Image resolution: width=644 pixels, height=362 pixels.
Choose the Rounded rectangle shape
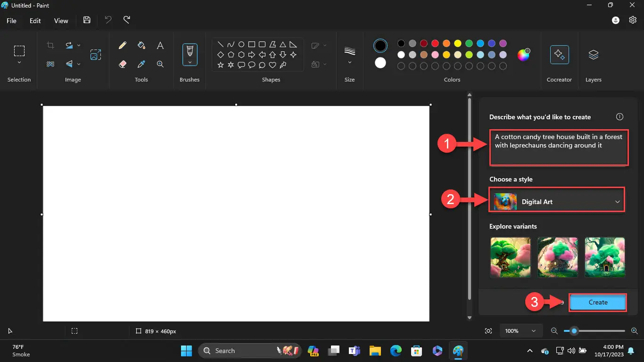tap(262, 44)
